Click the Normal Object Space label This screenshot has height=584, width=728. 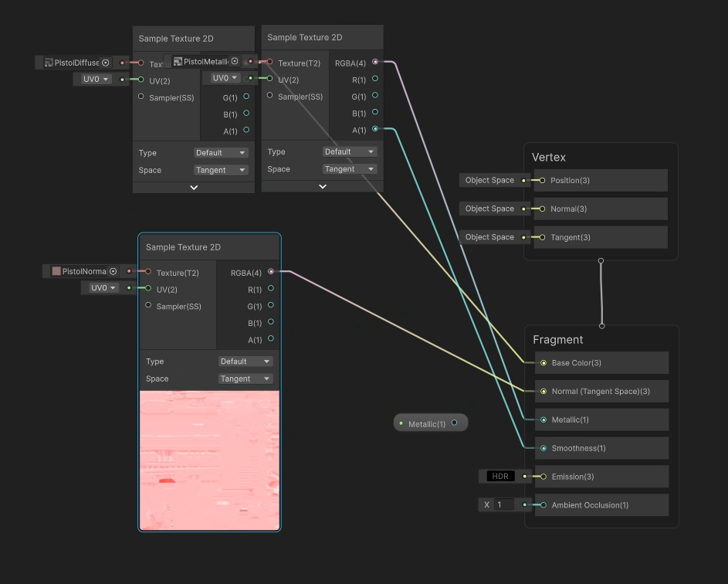click(489, 209)
